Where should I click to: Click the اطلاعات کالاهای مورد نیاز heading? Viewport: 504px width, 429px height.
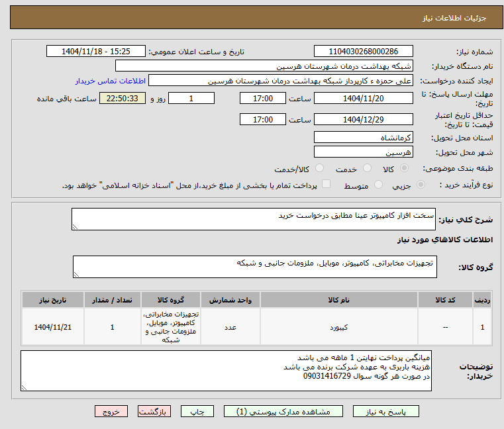(x=445, y=240)
